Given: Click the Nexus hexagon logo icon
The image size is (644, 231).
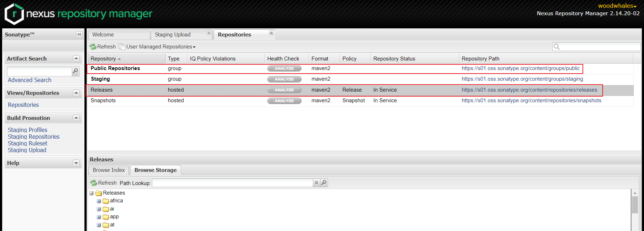Looking at the screenshot, I should point(14,14).
